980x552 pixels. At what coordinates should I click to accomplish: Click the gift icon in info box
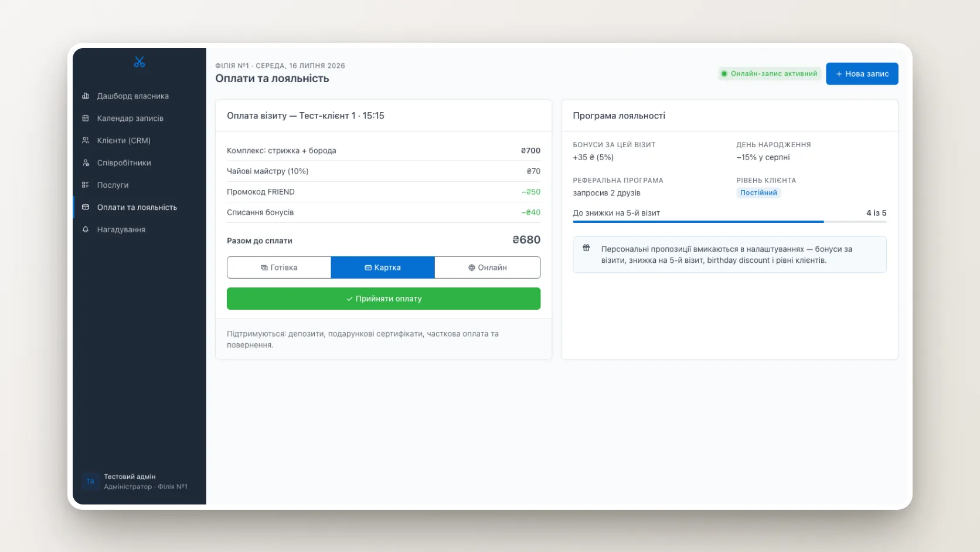point(586,248)
